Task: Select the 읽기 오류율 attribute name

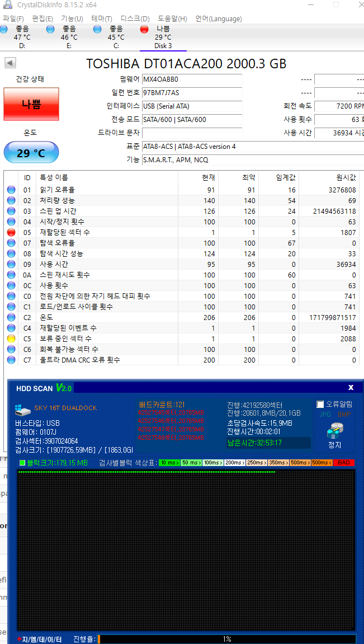Action: 58,190
